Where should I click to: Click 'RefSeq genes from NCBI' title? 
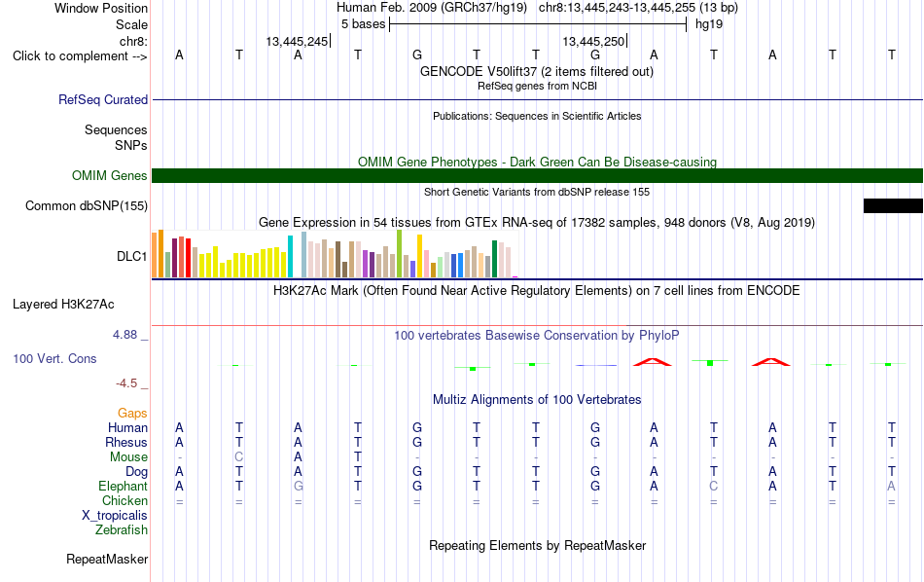pyautogui.click(x=537, y=86)
